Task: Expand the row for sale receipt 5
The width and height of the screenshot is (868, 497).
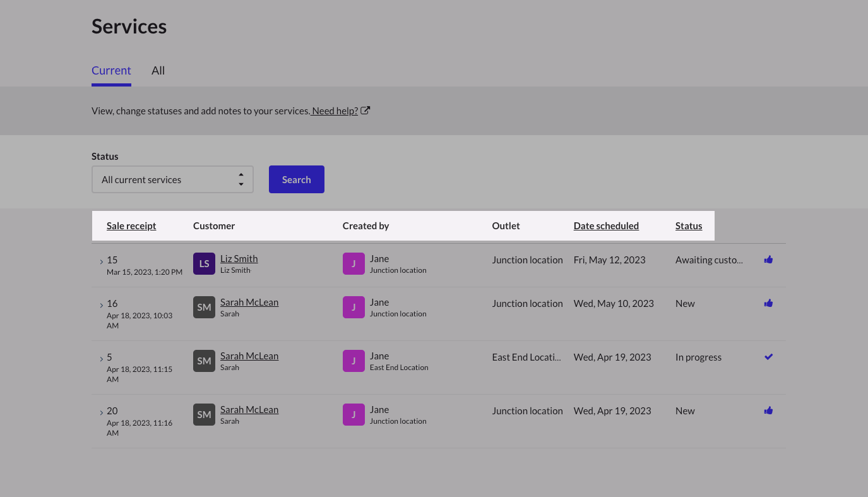Action: click(x=101, y=359)
